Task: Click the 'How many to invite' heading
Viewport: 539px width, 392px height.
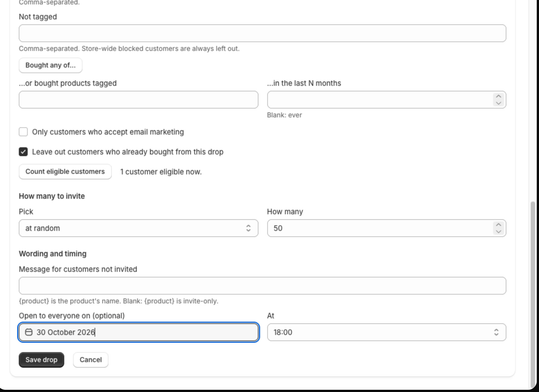Action: coord(52,196)
